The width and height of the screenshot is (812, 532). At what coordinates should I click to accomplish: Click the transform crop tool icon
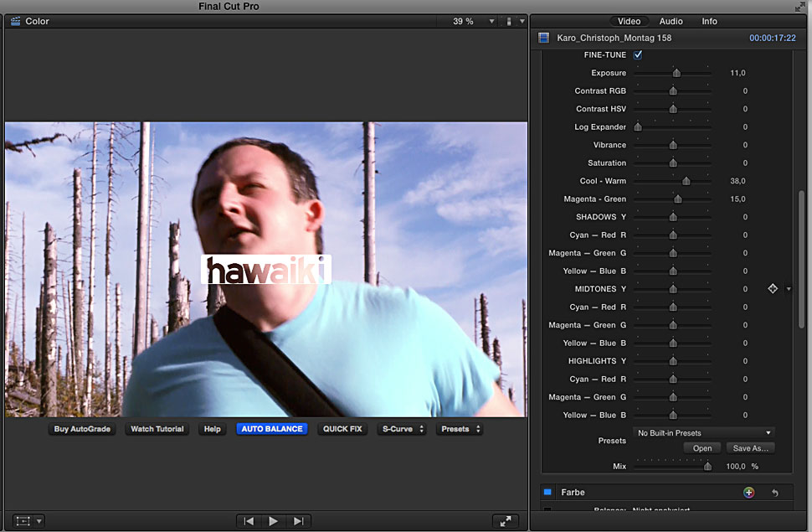pyautogui.click(x=23, y=521)
